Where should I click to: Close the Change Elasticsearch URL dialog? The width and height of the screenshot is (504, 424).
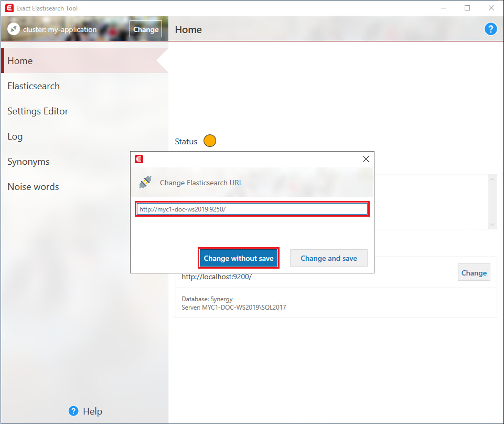(x=366, y=159)
